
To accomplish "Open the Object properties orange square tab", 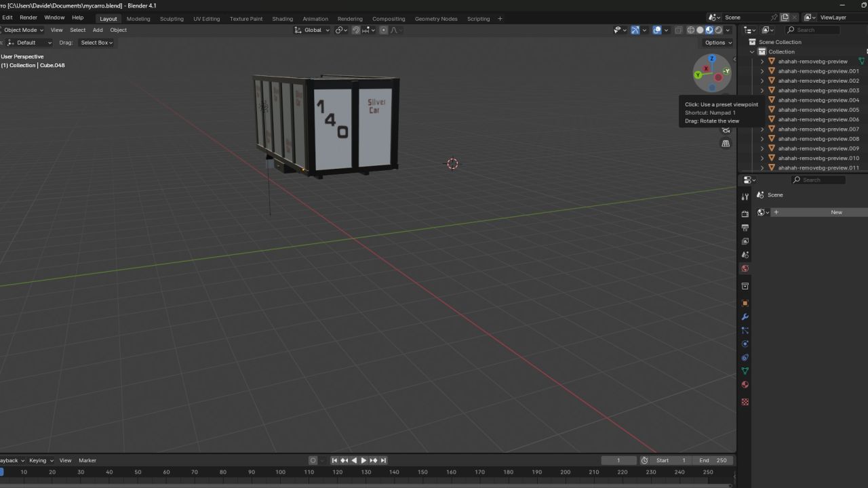I will (x=745, y=303).
